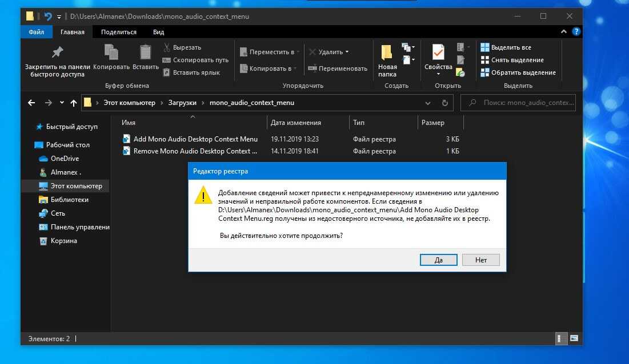This screenshot has height=364, width=629.
Task: Expand the Удалить (Delete) dropdown arrow
Action: pyautogui.click(x=347, y=52)
